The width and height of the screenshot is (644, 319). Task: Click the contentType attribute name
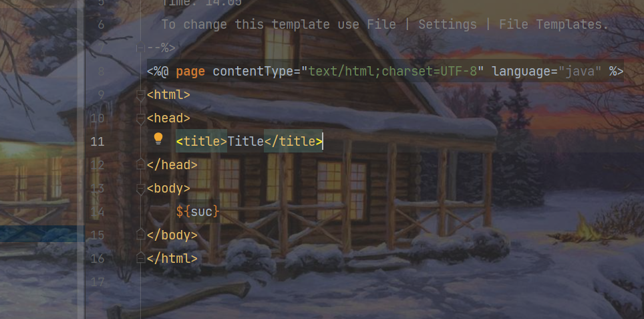[x=253, y=72]
